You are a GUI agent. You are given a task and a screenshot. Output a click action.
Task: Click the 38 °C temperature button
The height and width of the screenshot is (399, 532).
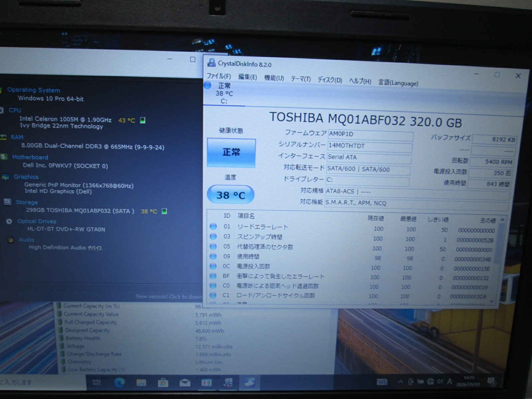pyautogui.click(x=231, y=195)
